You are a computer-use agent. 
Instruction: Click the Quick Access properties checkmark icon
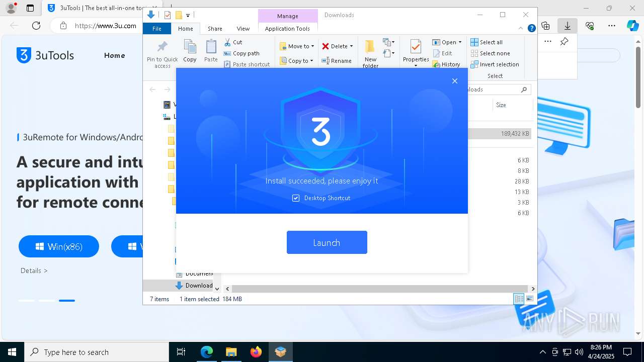168,15
